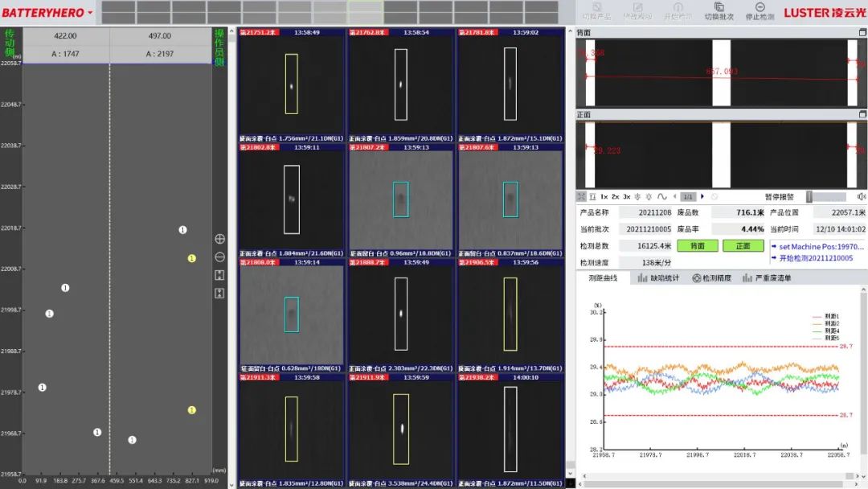Image resolution: width=868 pixels, height=489 pixels.
Task: Toggle the green 正面 button
Action: pos(743,246)
